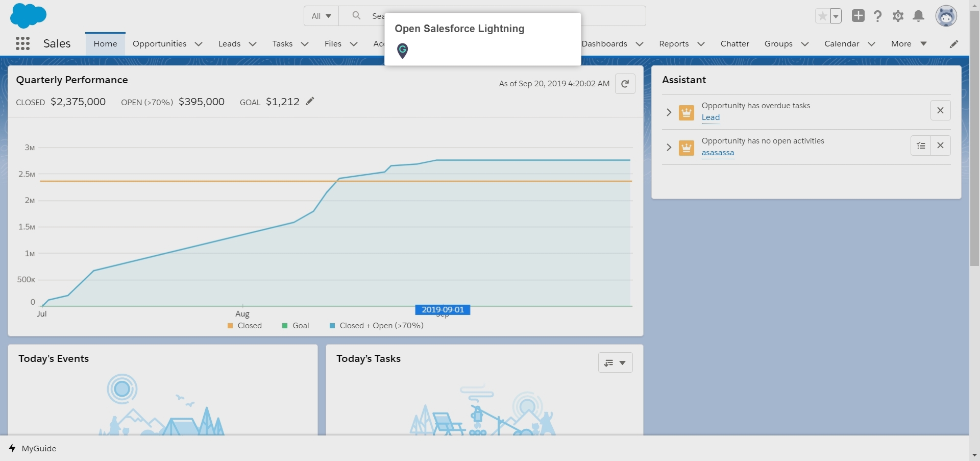980x461 pixels.
Task: Open the More navigation menu
Action: pos(909,44)
